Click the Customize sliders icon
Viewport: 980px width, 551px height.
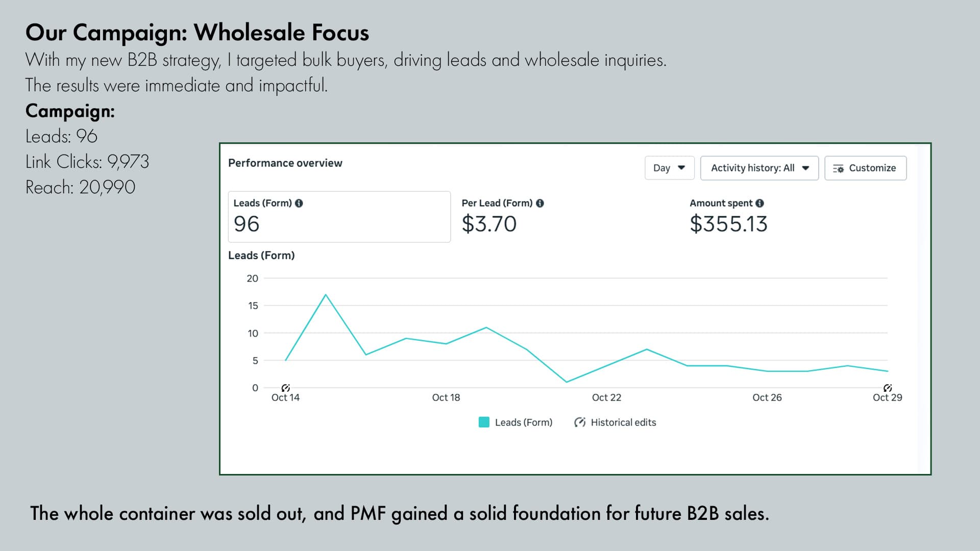coord(839,168)
